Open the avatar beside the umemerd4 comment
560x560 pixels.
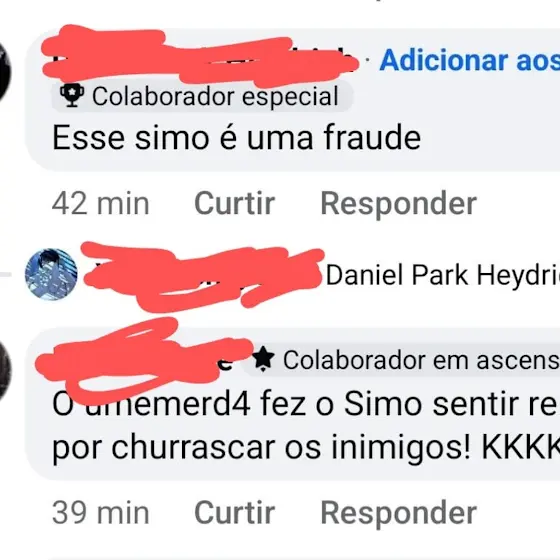click(x=4, y=370)
